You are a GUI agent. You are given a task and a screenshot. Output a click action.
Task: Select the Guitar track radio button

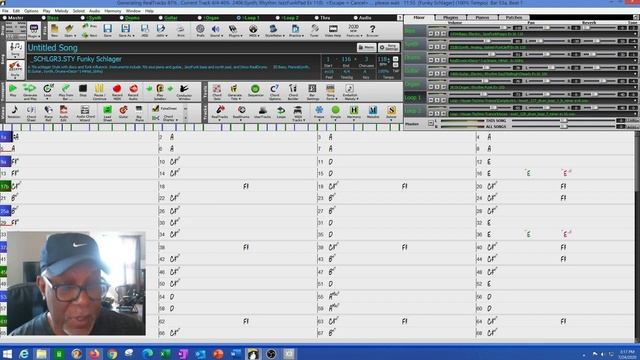coord(161,18)
